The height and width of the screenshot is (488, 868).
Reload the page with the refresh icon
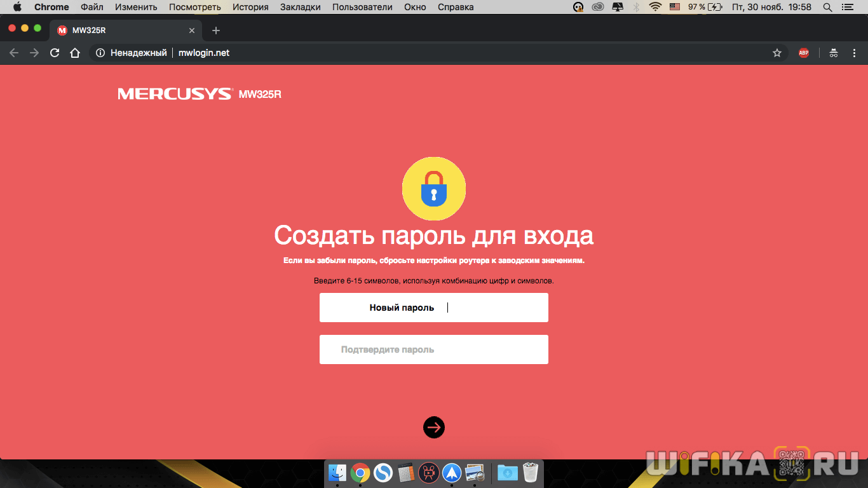[x=55, y=53]
